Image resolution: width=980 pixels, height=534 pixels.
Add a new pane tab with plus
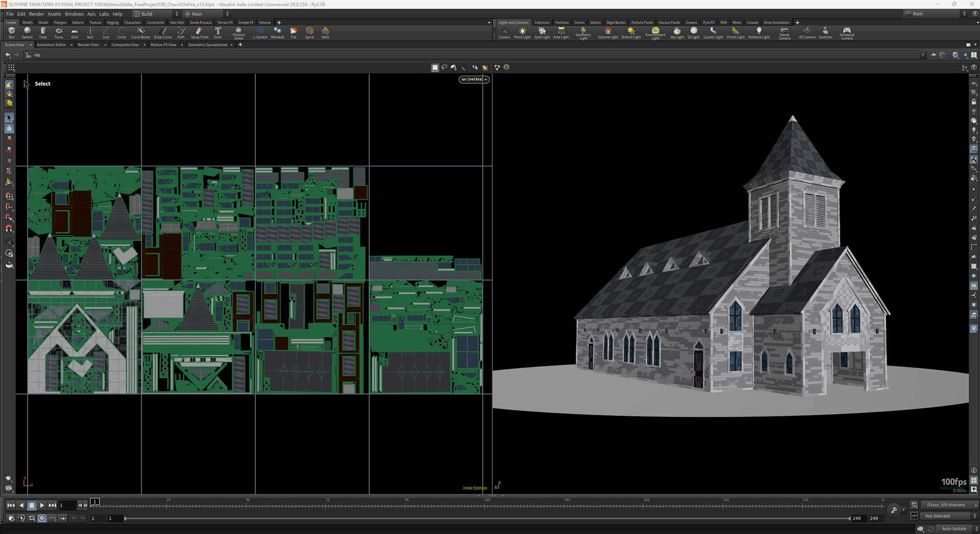(x=240, y=45)
